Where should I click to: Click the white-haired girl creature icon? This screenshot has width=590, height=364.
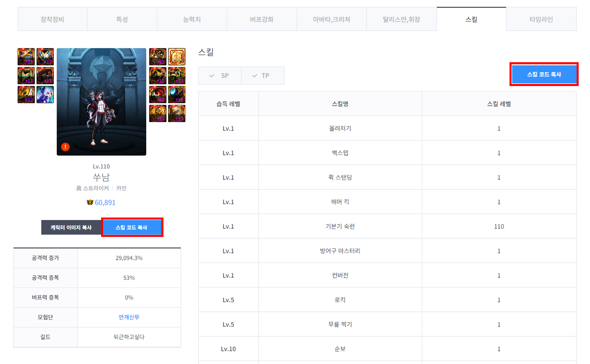coord(45,95)
